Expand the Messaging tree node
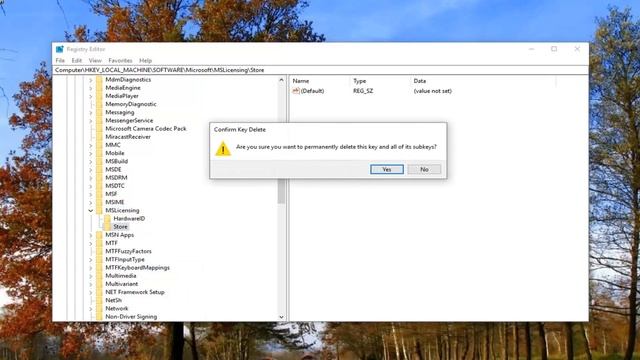Viewport: 640px width, 360px height. coord(91,113)
